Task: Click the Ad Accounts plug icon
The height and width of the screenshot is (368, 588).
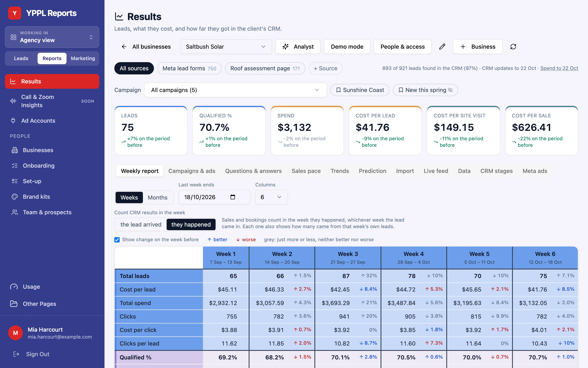Action: click(13, 120)
